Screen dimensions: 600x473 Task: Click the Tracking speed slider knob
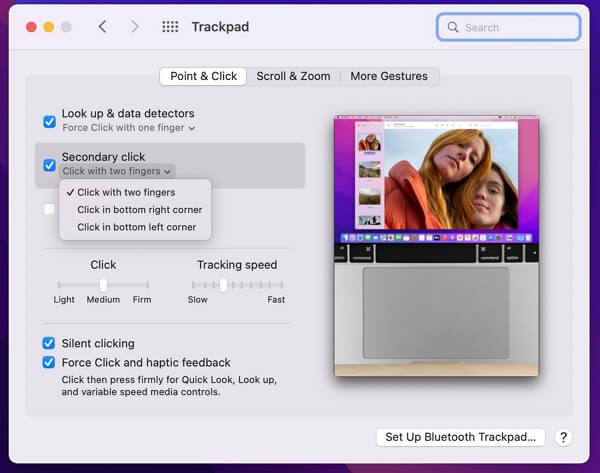[224, 285]
